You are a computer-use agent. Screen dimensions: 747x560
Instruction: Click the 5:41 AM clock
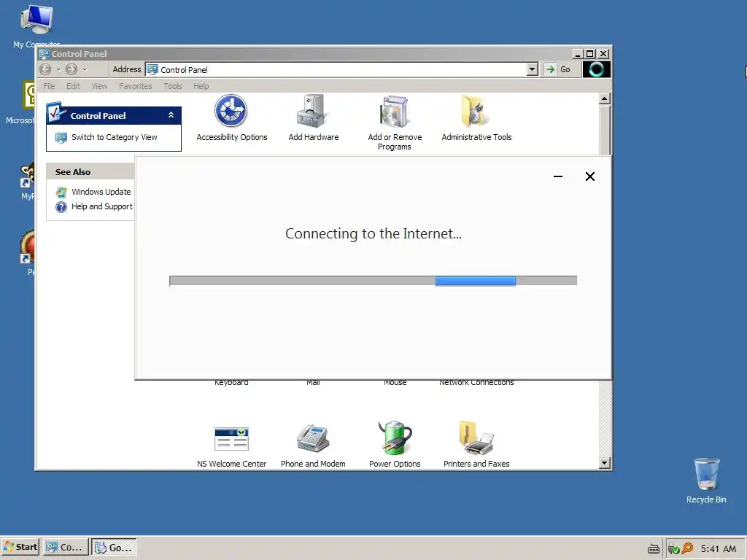tap(719, 548)
